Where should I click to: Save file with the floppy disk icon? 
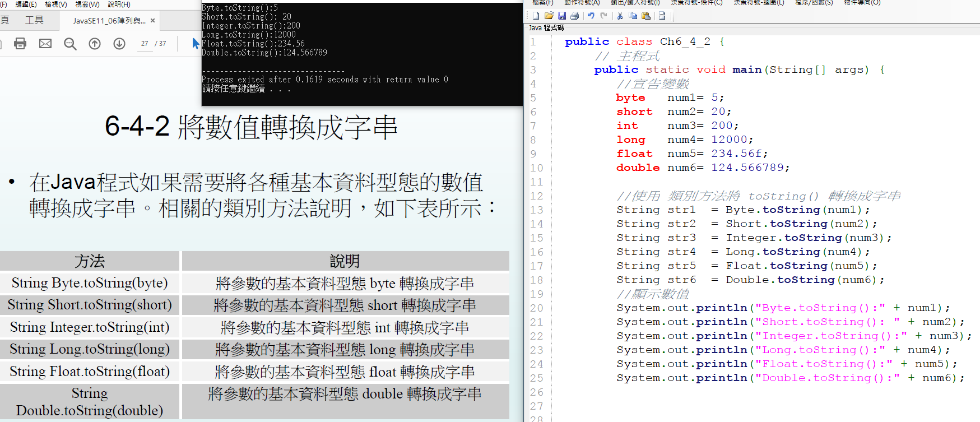pos(561,16)
